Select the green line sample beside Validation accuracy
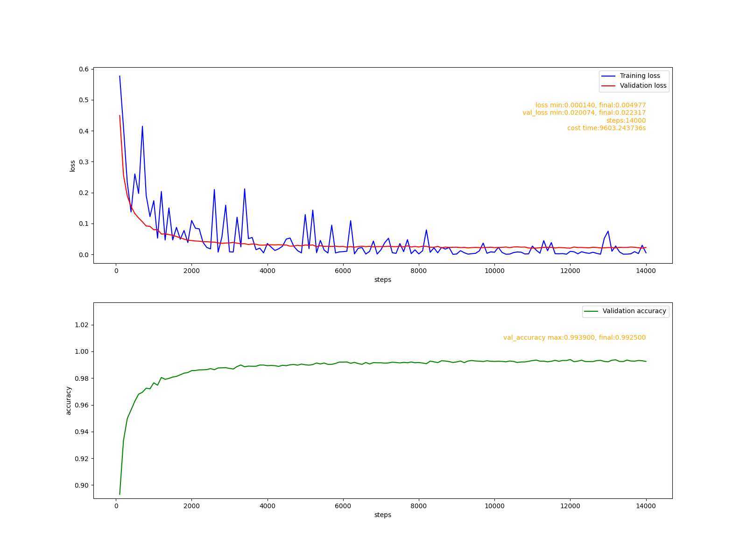The height and width of the screenshot is (560, 747). pos(591,311)
